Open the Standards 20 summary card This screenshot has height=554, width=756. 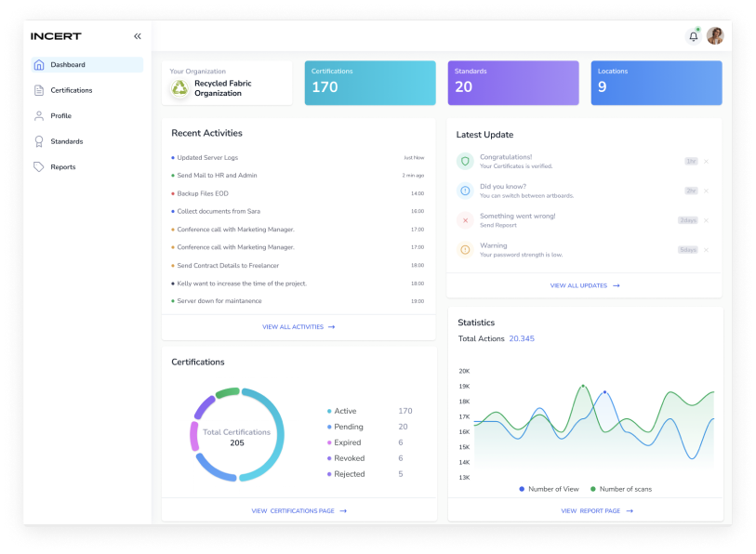click(x=512, y=83)
